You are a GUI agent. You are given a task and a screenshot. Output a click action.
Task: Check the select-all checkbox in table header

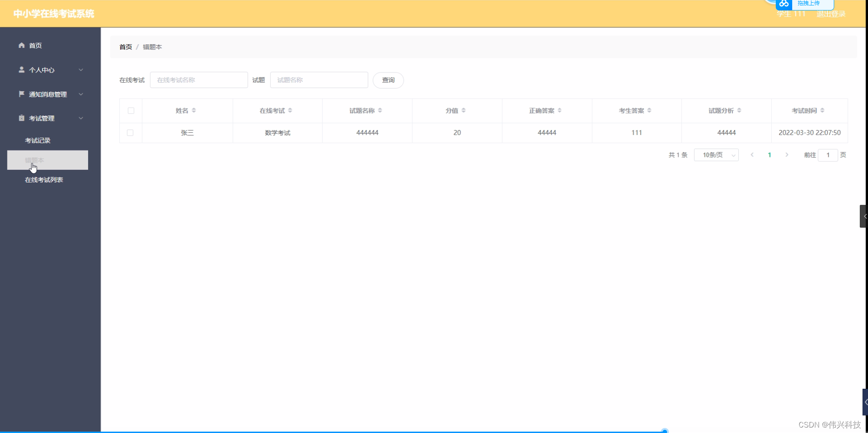(x=131, y=110)
